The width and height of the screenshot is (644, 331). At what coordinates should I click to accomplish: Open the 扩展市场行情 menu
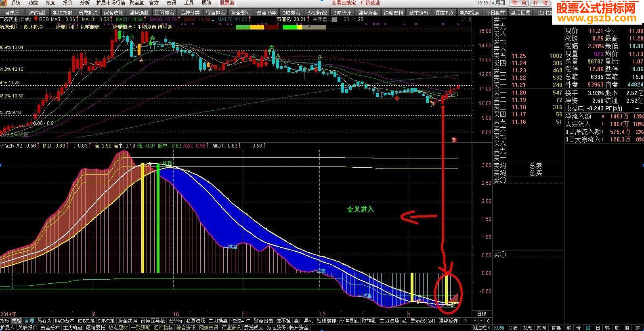click(x=111, y=3)
